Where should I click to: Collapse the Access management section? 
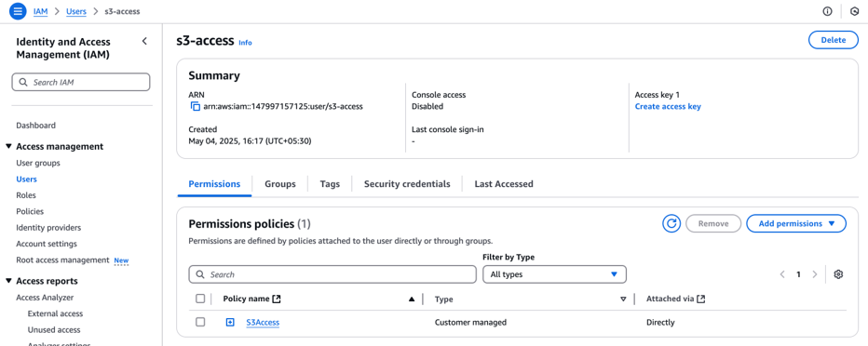point(9,146)
